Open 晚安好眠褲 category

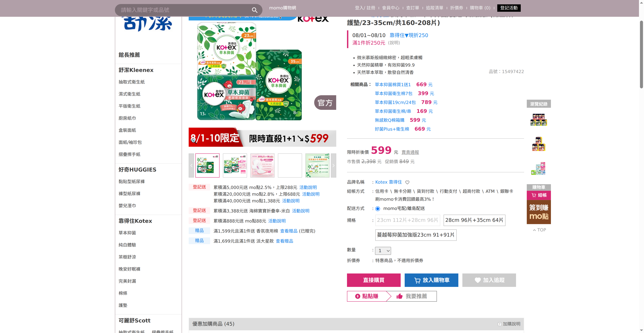[129, 269]
